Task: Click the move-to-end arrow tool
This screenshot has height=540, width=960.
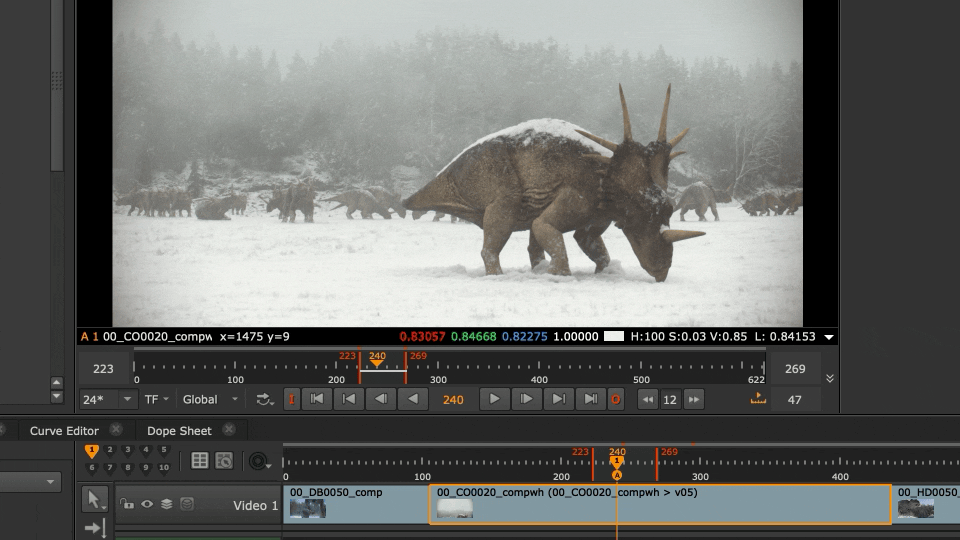Action: tap(95, 527)
